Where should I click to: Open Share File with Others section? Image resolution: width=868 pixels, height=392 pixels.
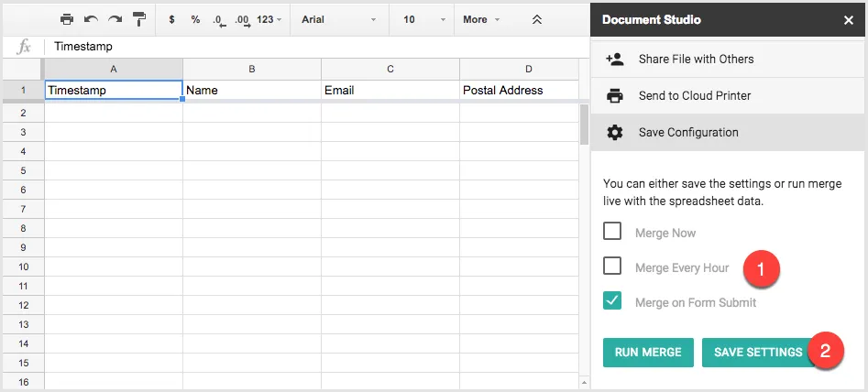(x=728, y=60)
